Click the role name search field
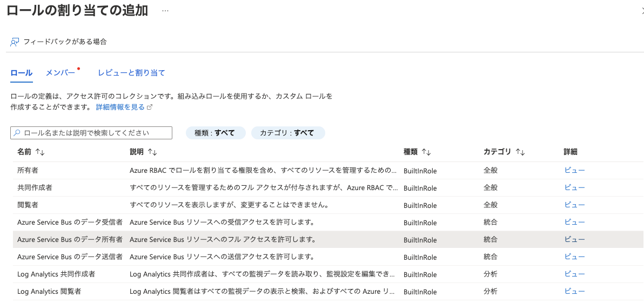 pyautogui.click(x=91, y=133)
